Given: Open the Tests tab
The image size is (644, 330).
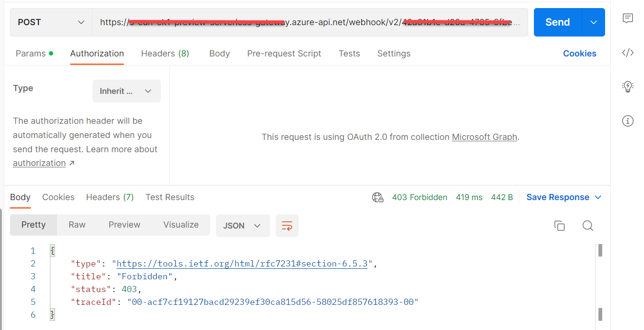Looking at the screenshot, I should point(349,53).
